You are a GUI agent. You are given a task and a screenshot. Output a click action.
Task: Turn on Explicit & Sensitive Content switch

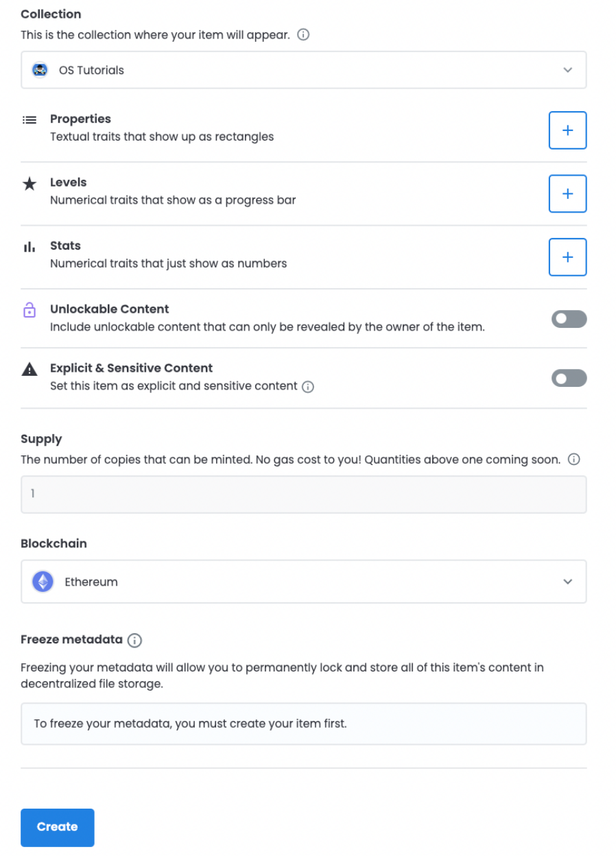pyautogui.click(x=569, y=378)
